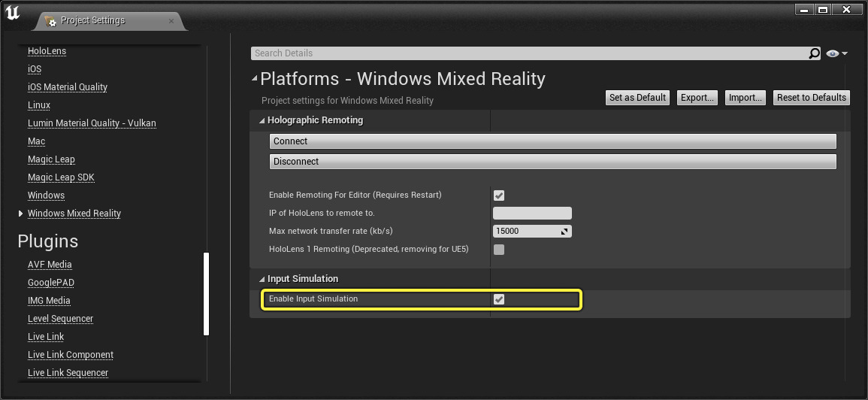The width and height of the screenshot is (868, 400).
Task: Collapse the Input Simulation section
Action: [x=262, y=279]
